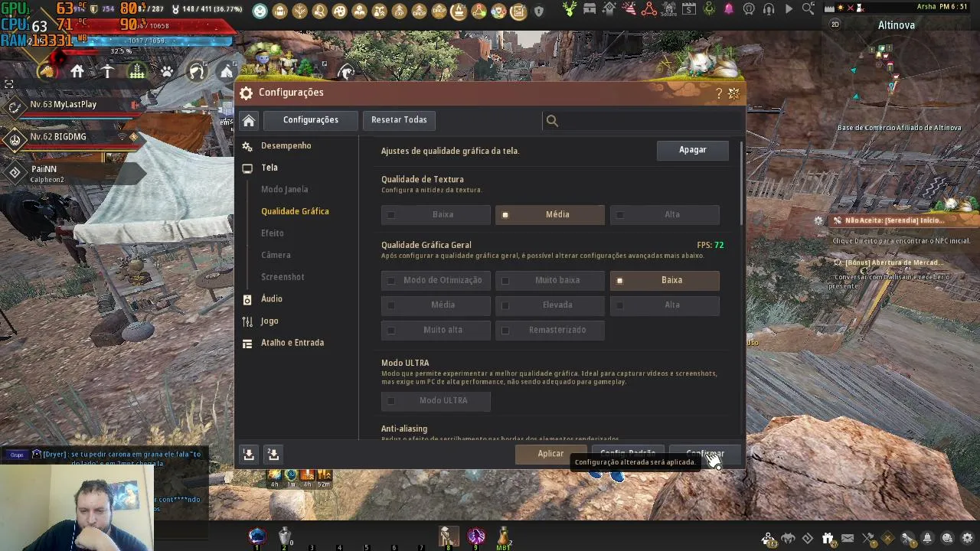Click the EXP buff icon in top bar

pos(399,11)
